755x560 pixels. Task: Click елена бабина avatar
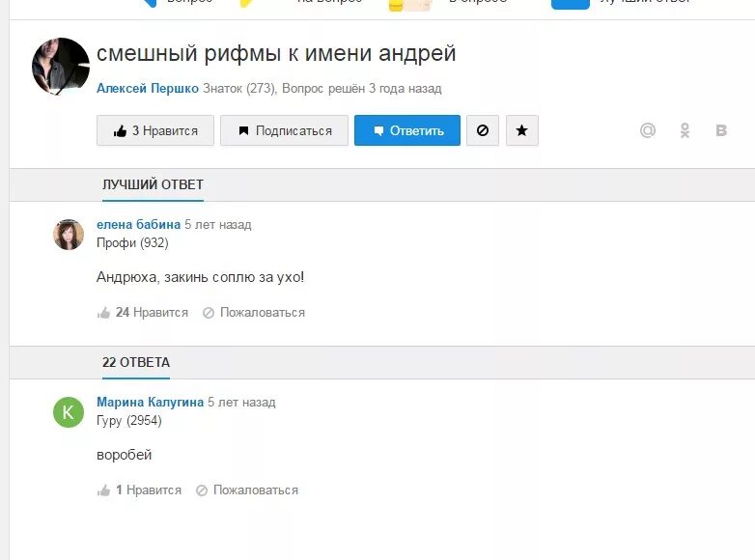pos(69,235)
